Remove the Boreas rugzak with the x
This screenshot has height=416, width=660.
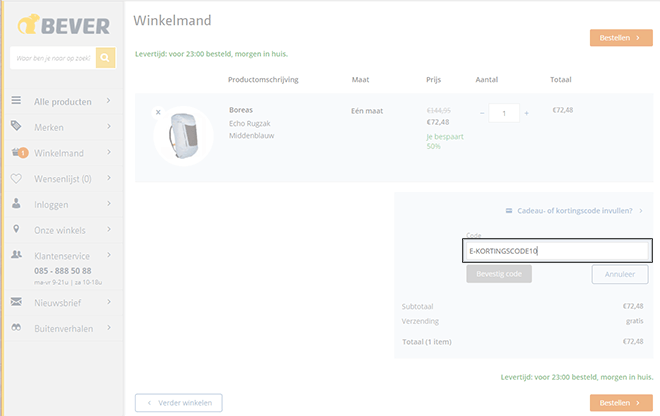158,112
